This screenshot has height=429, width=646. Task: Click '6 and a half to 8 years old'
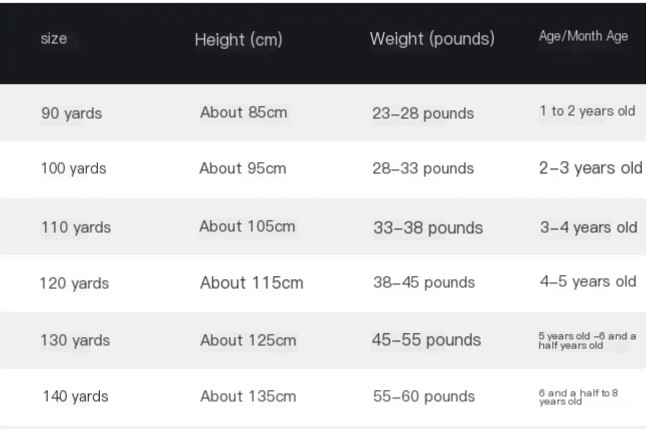tap(578, 397)
